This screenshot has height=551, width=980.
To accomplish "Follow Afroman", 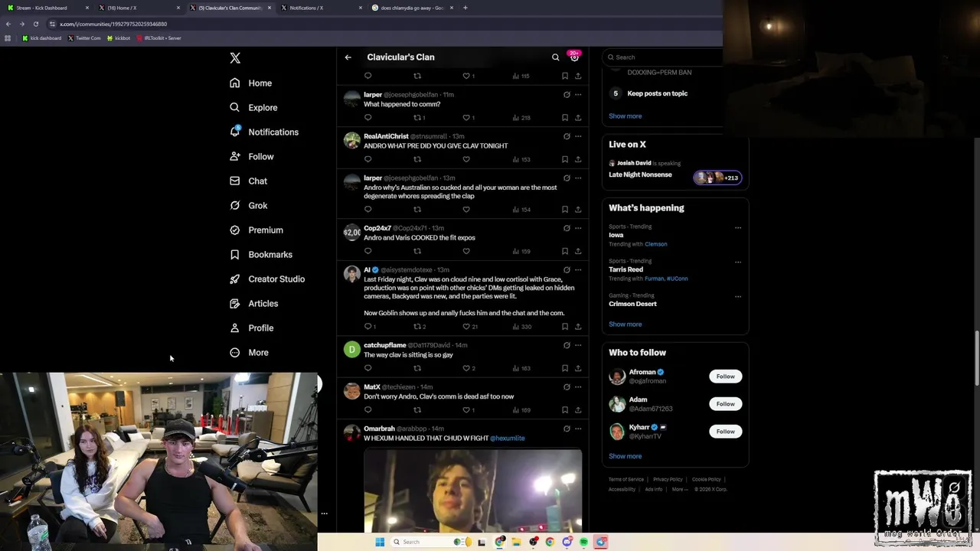I will click(725, 377).
